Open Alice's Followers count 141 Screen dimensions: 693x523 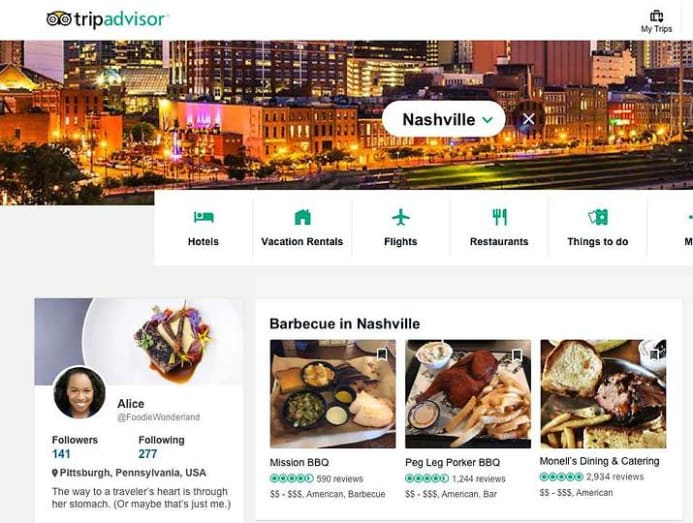(x=61, y=454)
